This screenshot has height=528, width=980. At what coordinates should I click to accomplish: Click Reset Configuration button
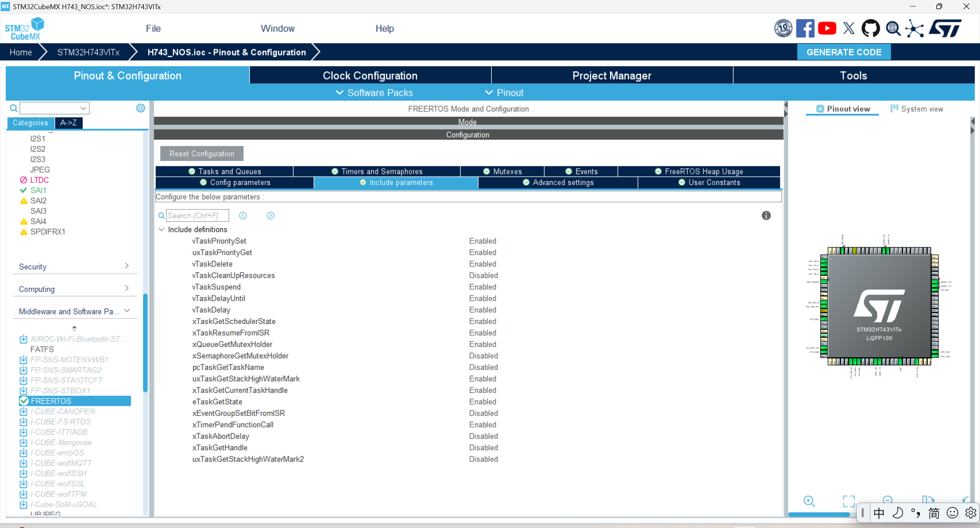[202, 153]
